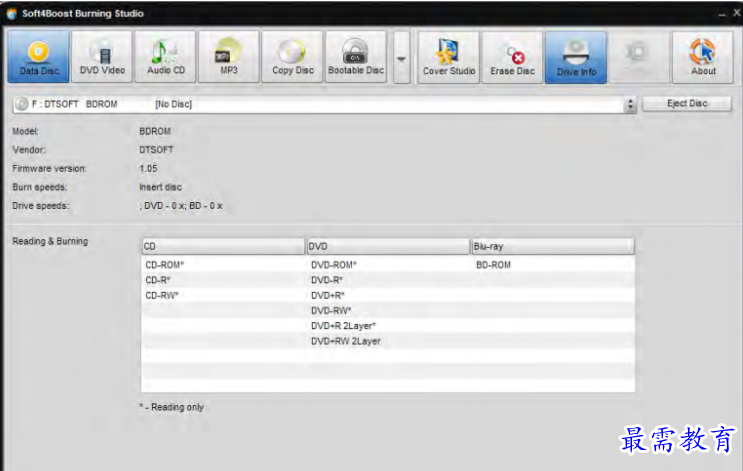Start the Copy Disc function
The image size is (743, 471).
292,57
